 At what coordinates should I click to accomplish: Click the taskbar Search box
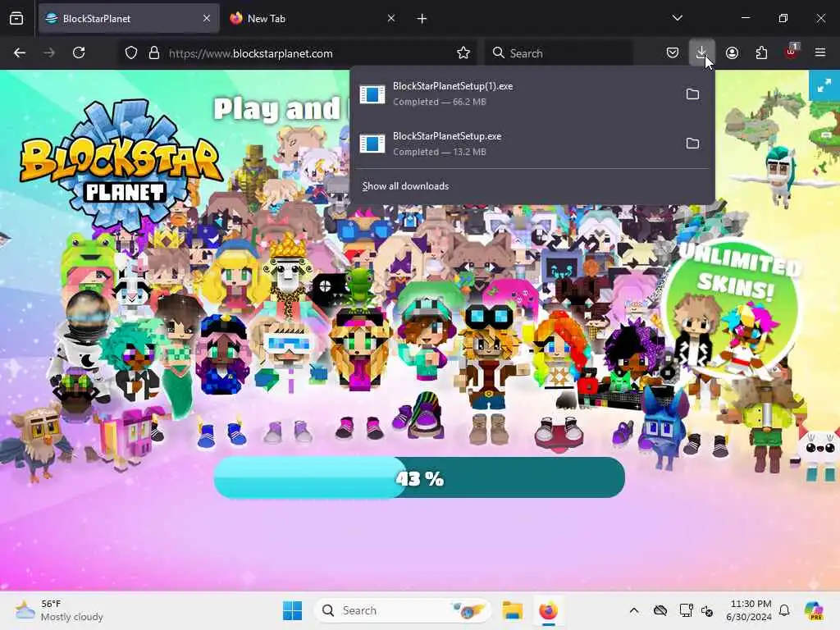[402, 610]
